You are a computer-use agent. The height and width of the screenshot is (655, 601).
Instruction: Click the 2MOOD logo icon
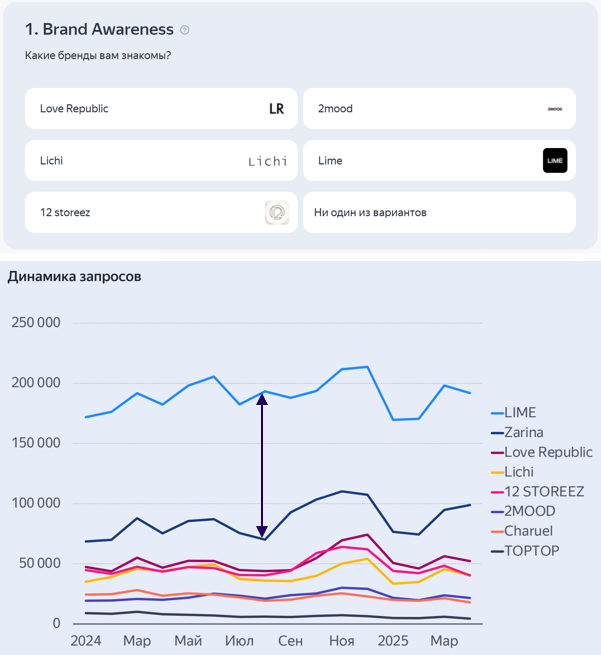coord(555,109)
